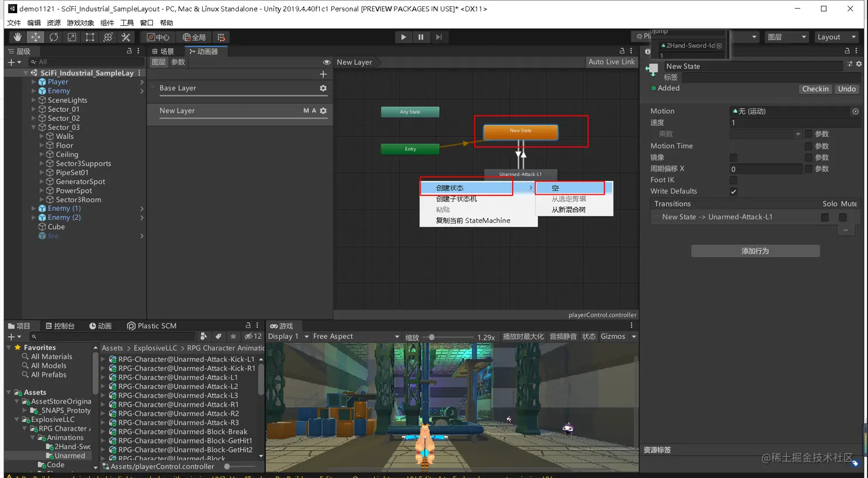The width and height of the screenshot is (868, 478).
Task: Click 添加行为 add behaviour button
Action: click(755, 251)
